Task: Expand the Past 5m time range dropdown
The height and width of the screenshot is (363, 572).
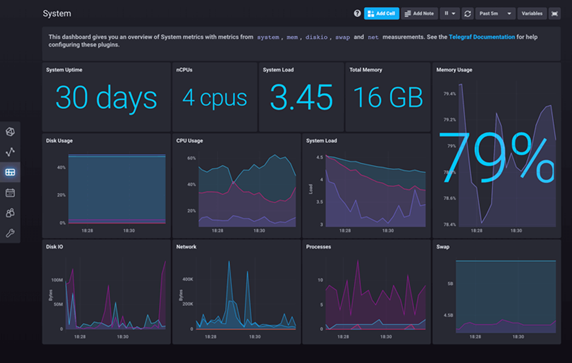Action: pyautogui.click(x=495, y=13)
